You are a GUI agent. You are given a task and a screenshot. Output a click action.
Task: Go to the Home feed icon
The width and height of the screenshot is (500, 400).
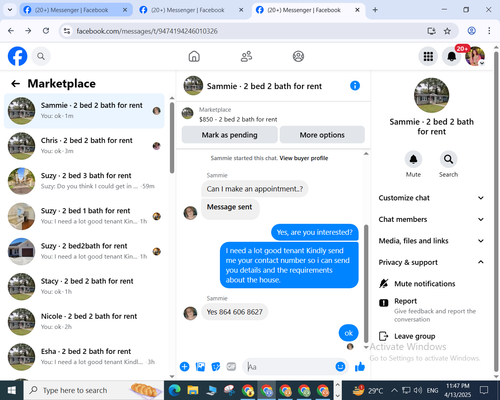tap(194, 56)
